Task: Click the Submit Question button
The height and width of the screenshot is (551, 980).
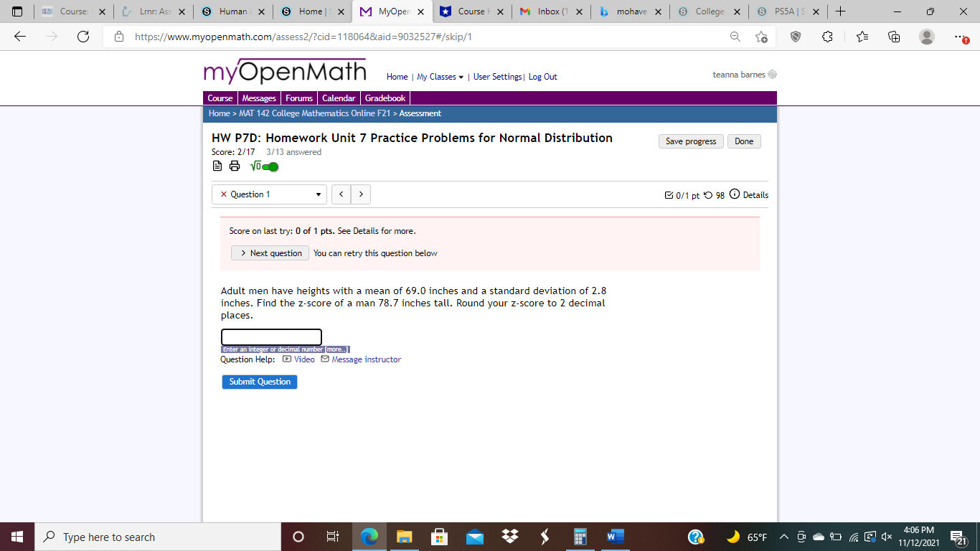Action: (x=260, y=382)
